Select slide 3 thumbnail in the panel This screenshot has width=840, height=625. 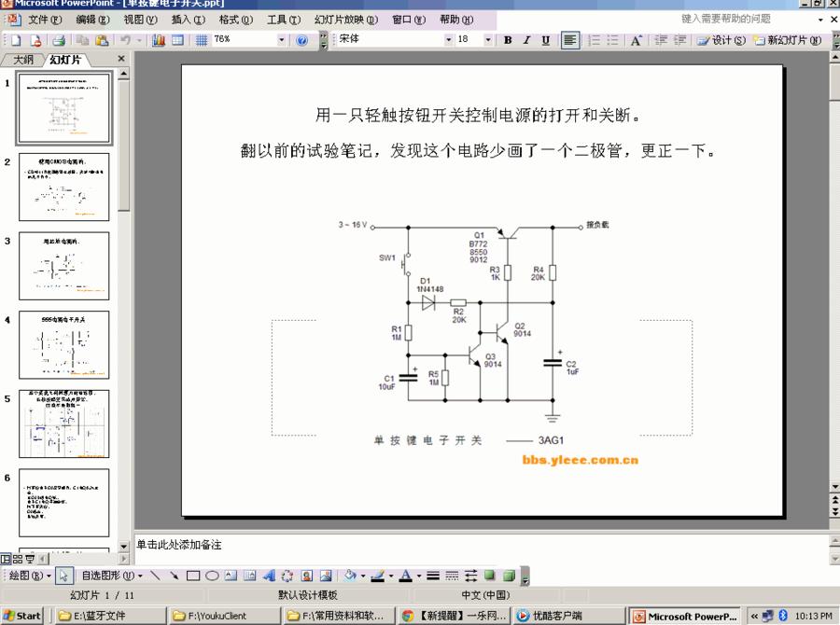pos(63,266)
